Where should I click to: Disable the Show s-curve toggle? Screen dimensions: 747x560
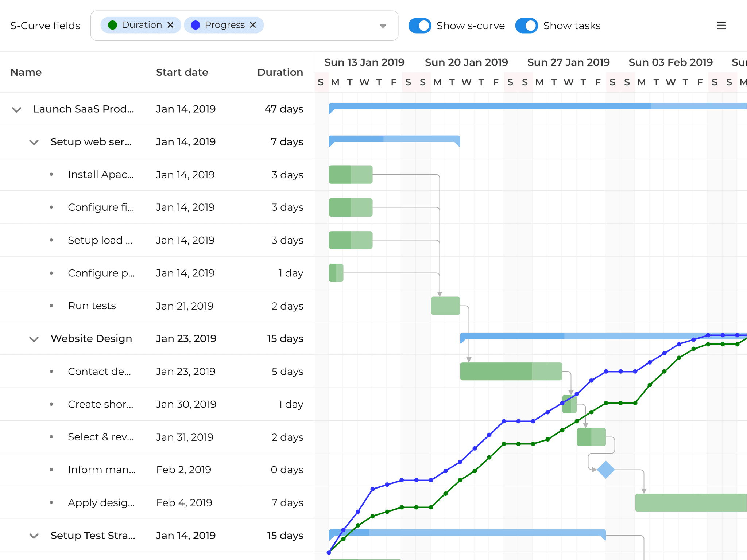point(420,26)
